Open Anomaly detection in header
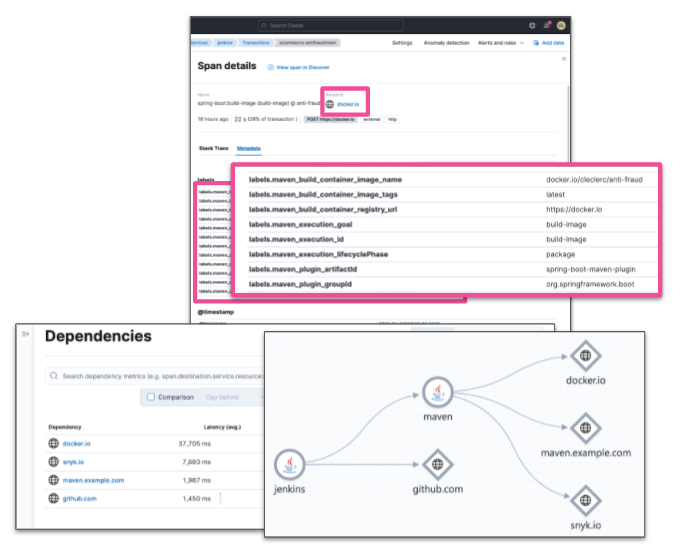 (x=446, y=43)
